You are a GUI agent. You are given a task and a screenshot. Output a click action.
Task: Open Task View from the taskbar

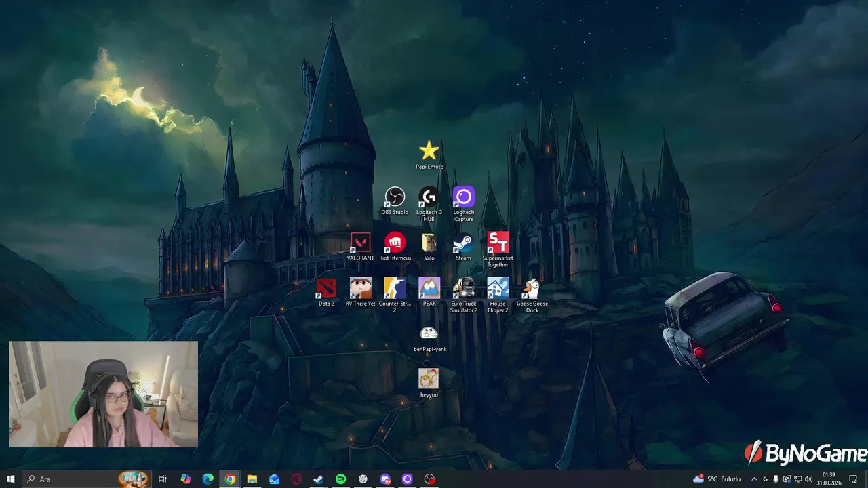click(163, 479)
